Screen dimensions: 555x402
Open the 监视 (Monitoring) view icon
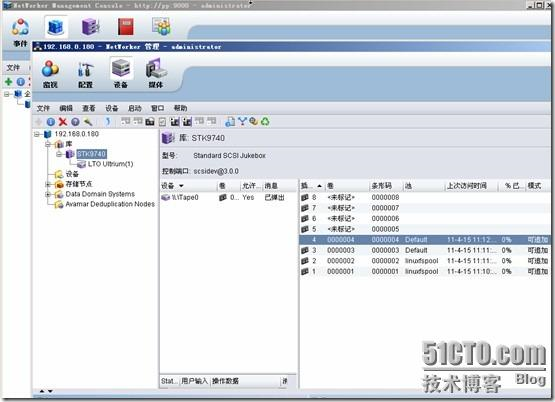coord(50,74)
